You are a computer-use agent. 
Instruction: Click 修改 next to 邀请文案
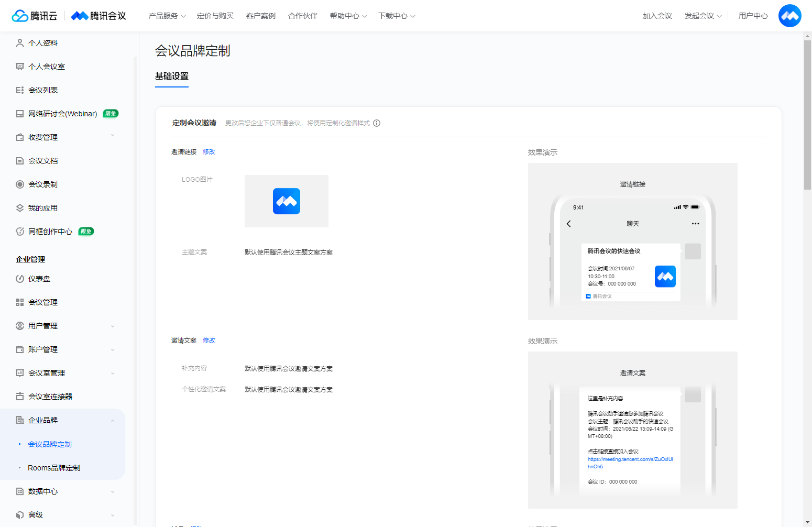(209, 341)
